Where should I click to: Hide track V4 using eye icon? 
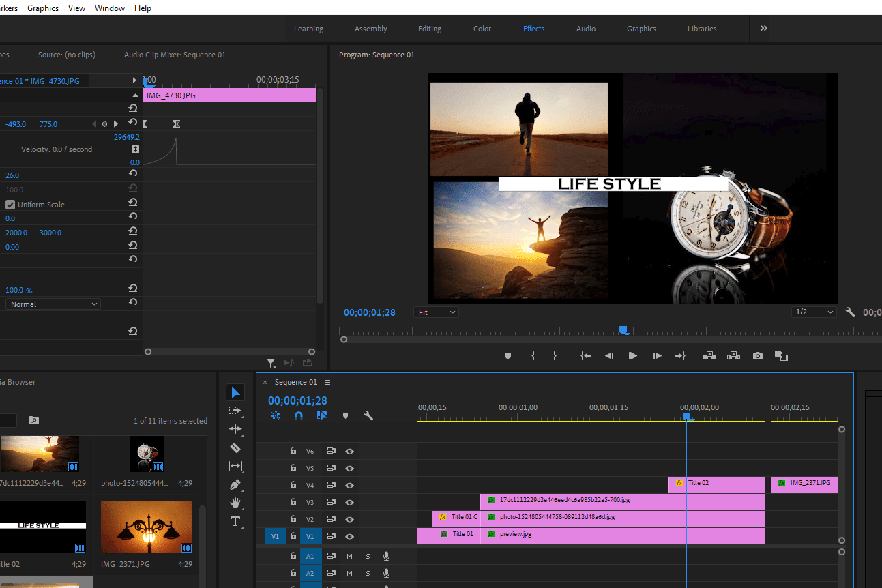[x=349, y=486]
